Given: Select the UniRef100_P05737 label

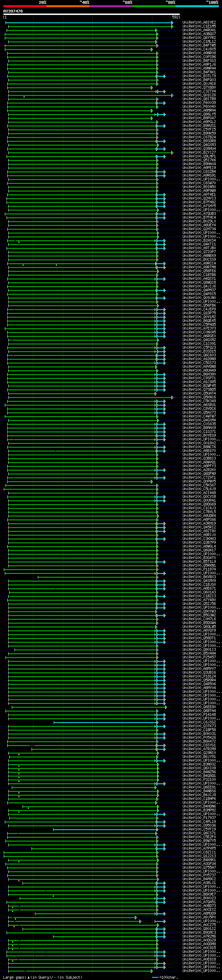Looking at the screenshot, I should (199, 875).
